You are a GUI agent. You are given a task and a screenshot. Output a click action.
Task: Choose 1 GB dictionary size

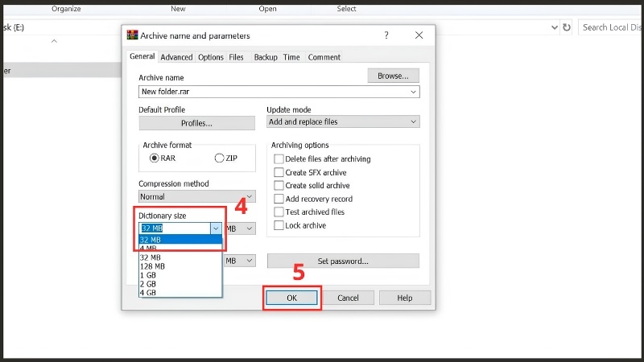click(x=180, y=275)
